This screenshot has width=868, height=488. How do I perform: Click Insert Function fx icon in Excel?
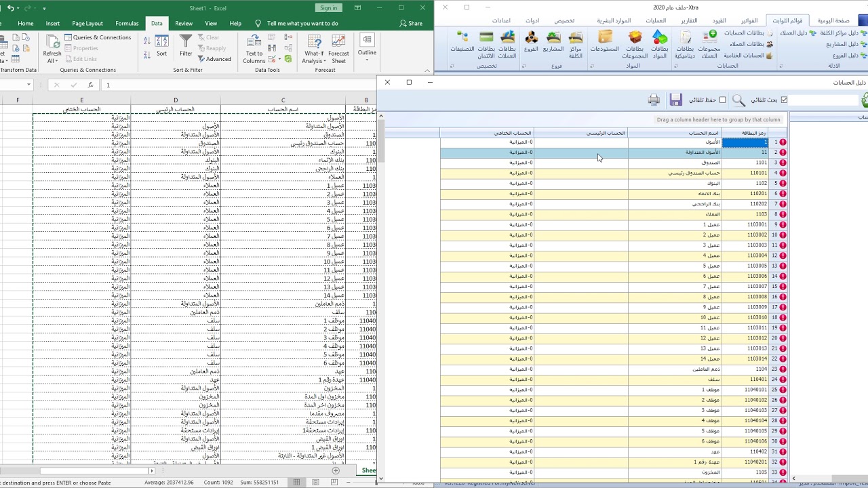click(x=91, y=85)
